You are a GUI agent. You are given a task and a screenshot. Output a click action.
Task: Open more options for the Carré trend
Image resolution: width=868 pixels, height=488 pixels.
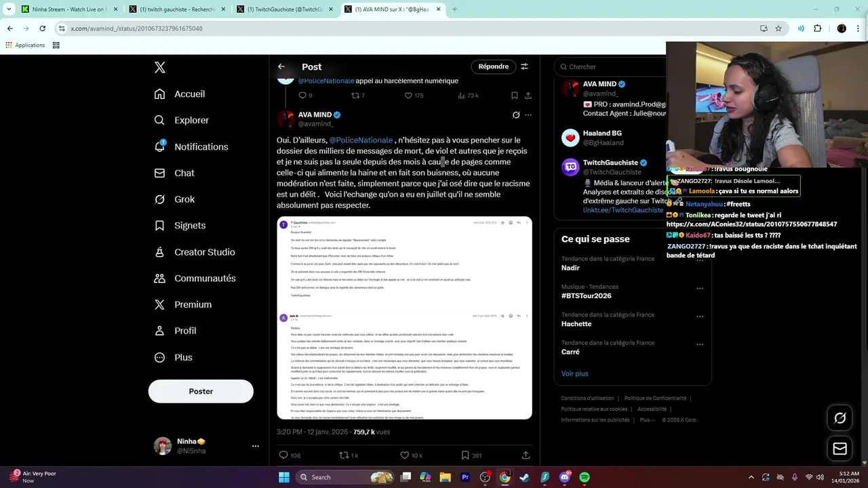click(x=700, y=344)
